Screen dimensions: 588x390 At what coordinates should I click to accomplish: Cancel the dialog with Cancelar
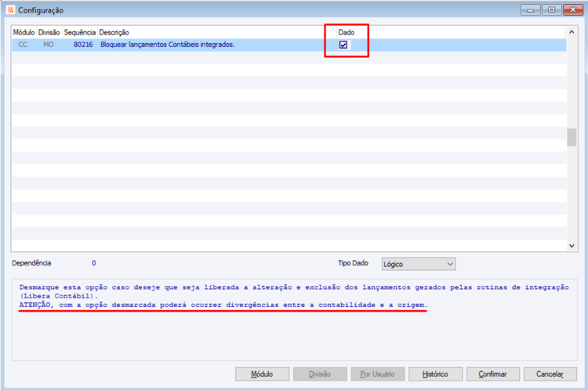tap(550, 374)
